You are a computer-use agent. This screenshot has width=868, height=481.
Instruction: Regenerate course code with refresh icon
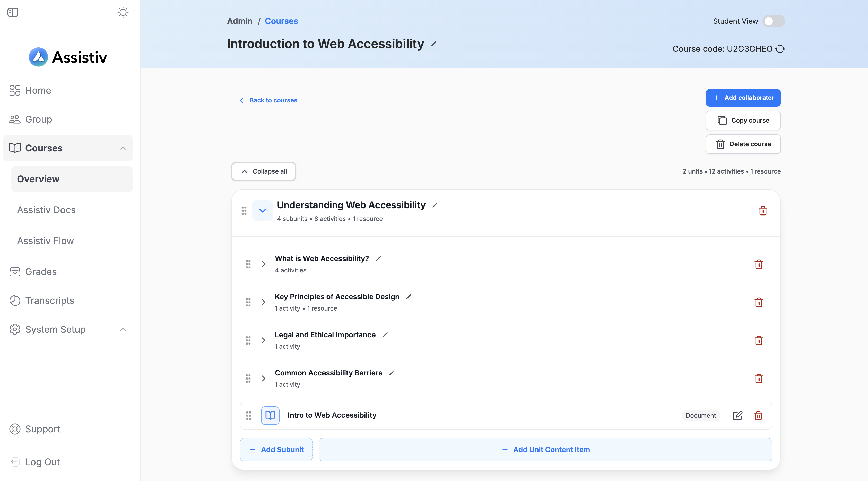(780, 49)
